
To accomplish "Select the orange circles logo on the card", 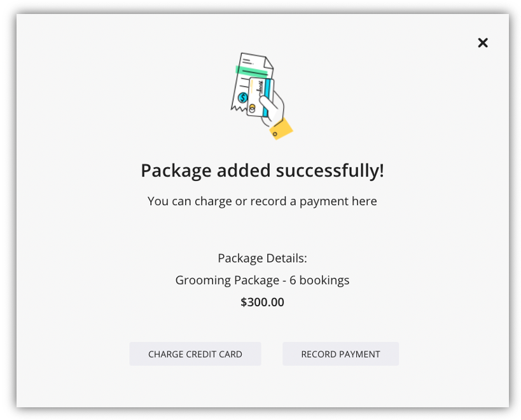I will [x=252, y=108].
